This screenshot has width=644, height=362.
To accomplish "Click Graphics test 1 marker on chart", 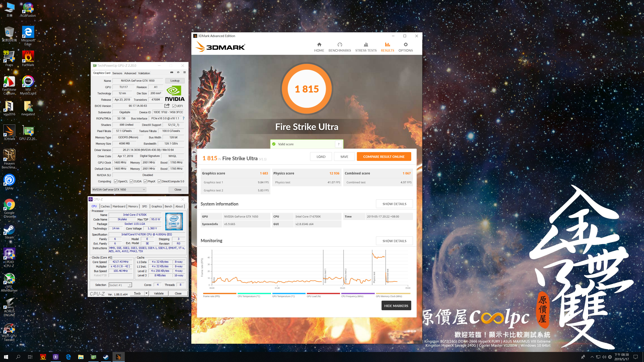I will (x=325, y=276).
